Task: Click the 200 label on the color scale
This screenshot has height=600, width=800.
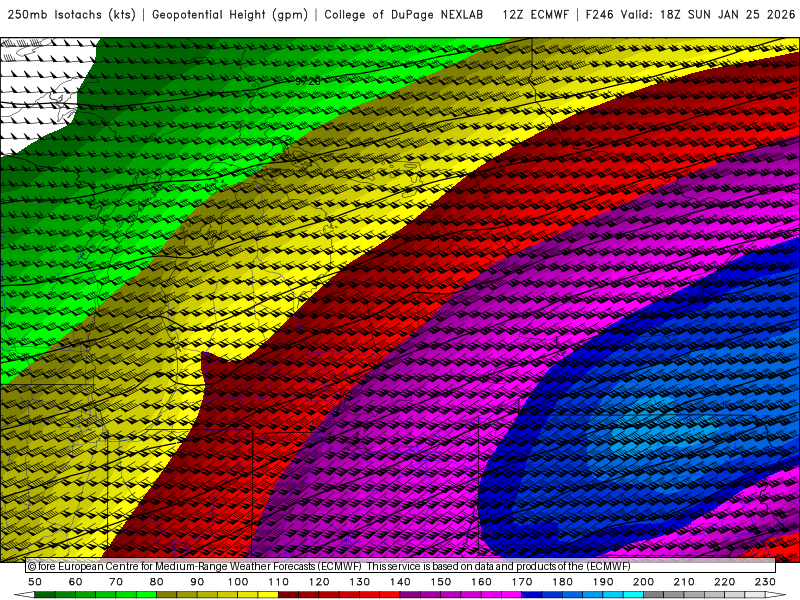Action: click(643, 582)
